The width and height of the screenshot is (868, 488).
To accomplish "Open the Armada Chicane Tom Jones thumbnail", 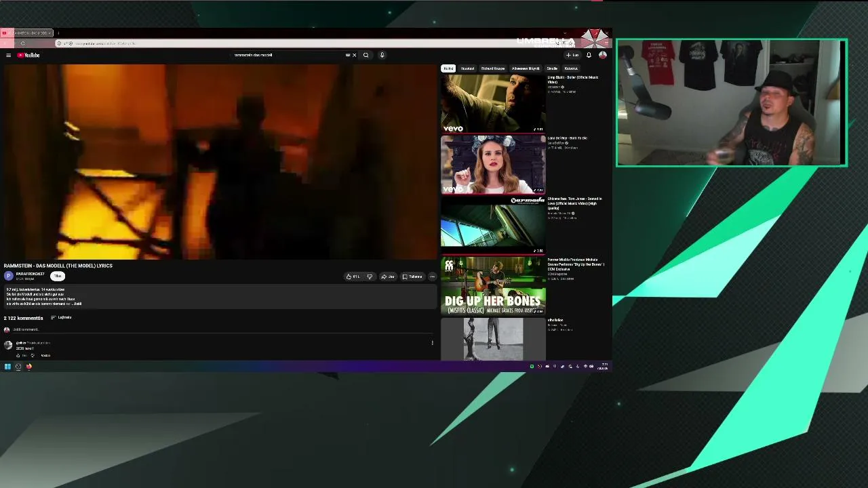I will 493,225.
